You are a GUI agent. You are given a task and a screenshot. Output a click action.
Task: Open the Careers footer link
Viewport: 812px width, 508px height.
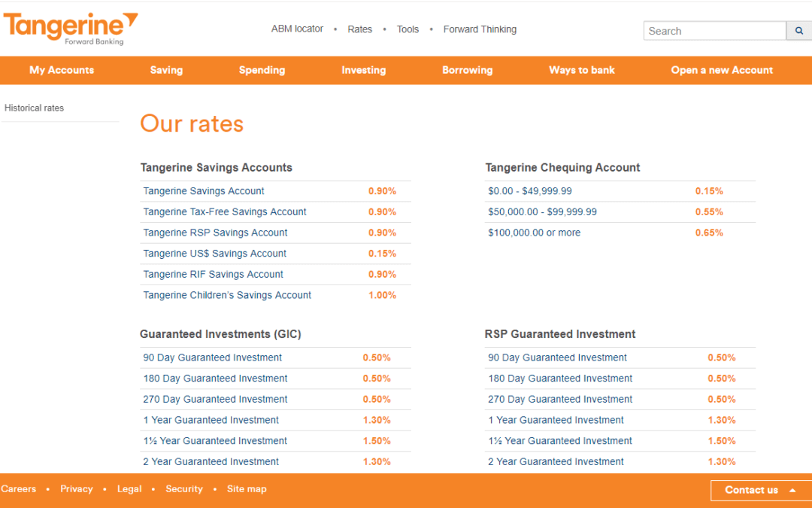pyautogui.click(x=19, y=489)
